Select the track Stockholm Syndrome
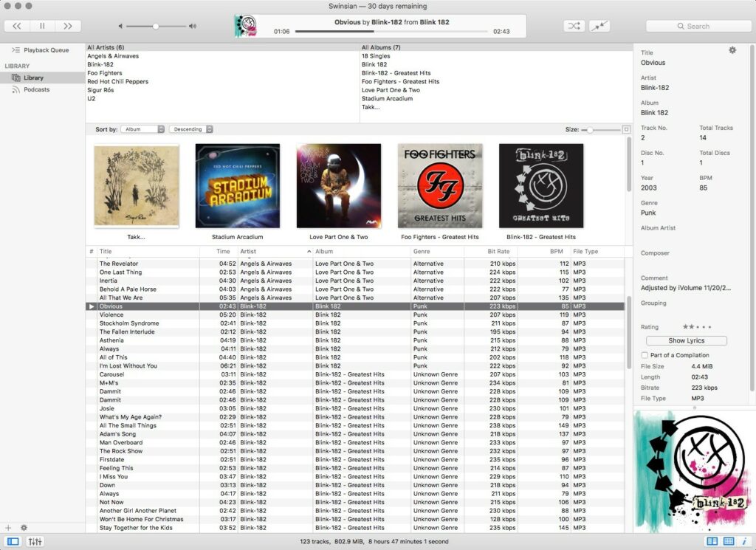This screenshot has height=550, width=756. coord(355,323)
